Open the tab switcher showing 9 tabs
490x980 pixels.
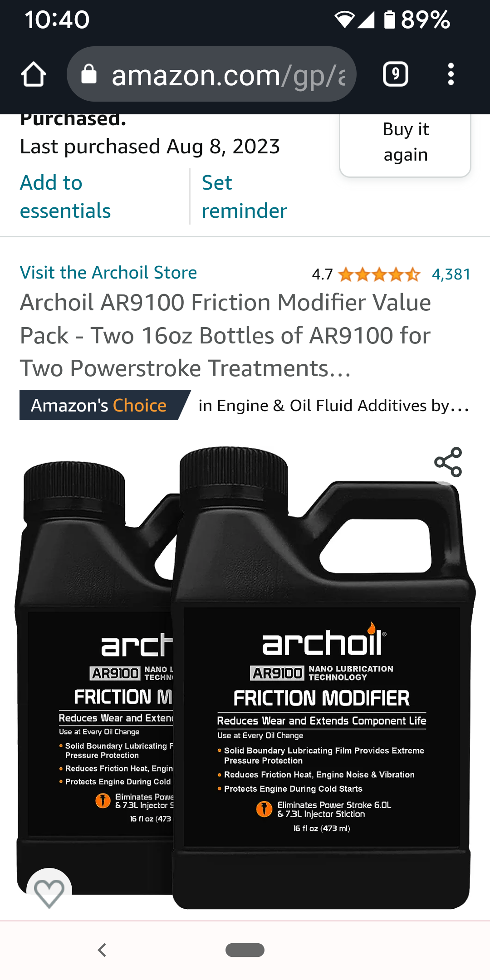pos(396,74)
